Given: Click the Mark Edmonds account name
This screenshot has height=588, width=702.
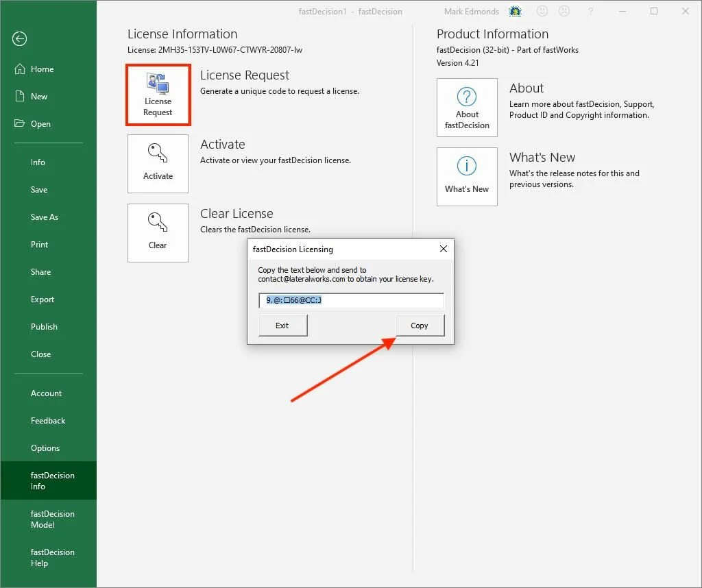Looking at the screenshot, I should [472, 12].
